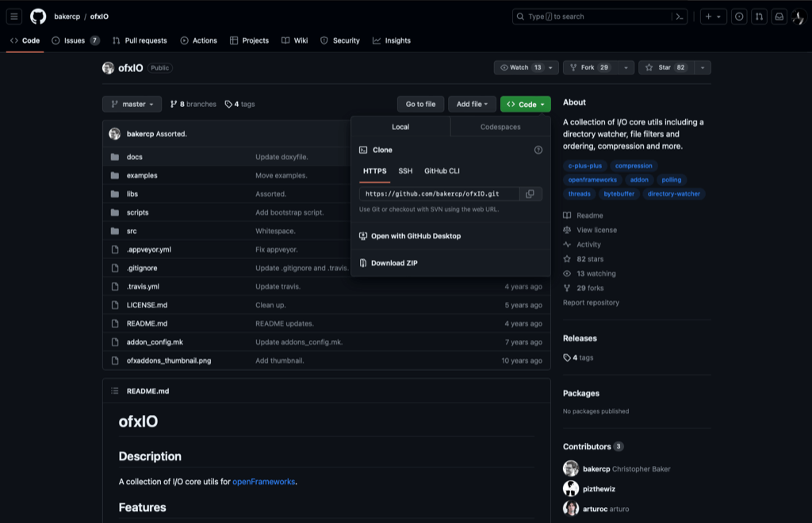The height and width of the screenshot is (523, 812).
Task: Open the openFrameworks link in README
Action: point(263,482)
